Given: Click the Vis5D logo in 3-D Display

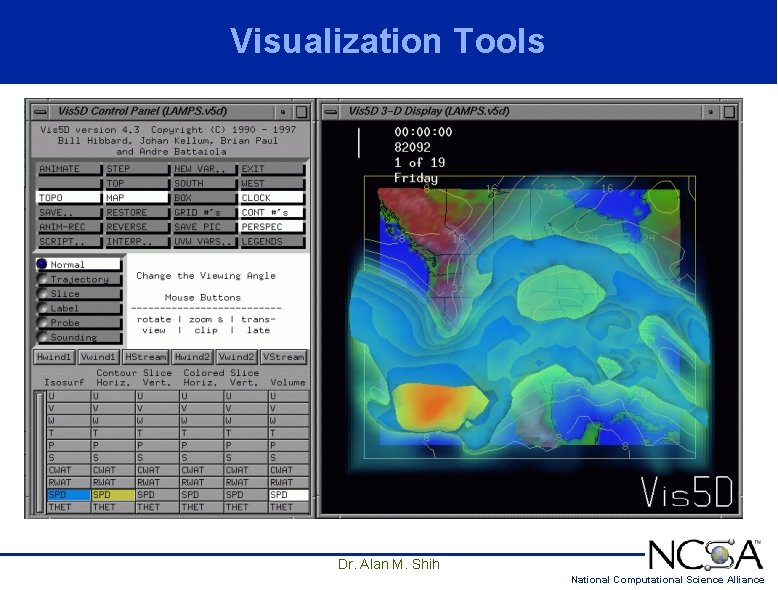Looking at the screenshot, I should pos(687,492).
